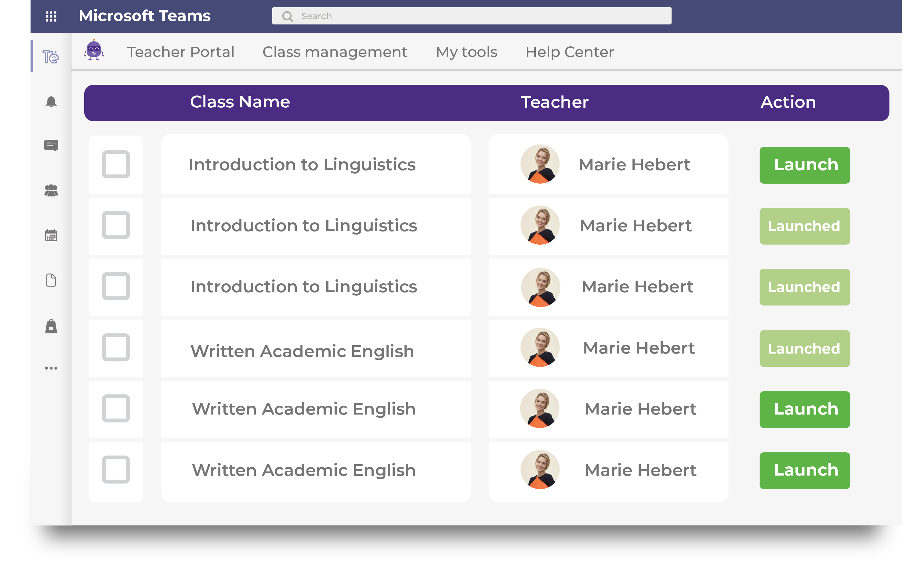Screen dimensions: 924x582
Task: Open the Files document icon
Action: click(51, 280)
